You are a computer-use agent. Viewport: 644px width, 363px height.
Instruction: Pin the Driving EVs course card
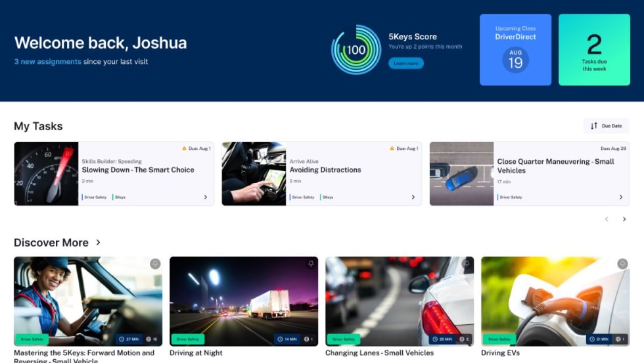coord(622,264)
